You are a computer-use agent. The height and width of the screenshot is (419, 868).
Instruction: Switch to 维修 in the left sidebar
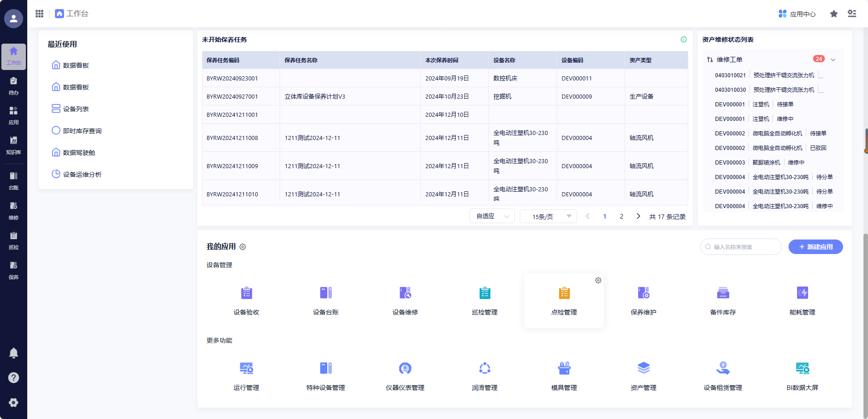[14, 210]
